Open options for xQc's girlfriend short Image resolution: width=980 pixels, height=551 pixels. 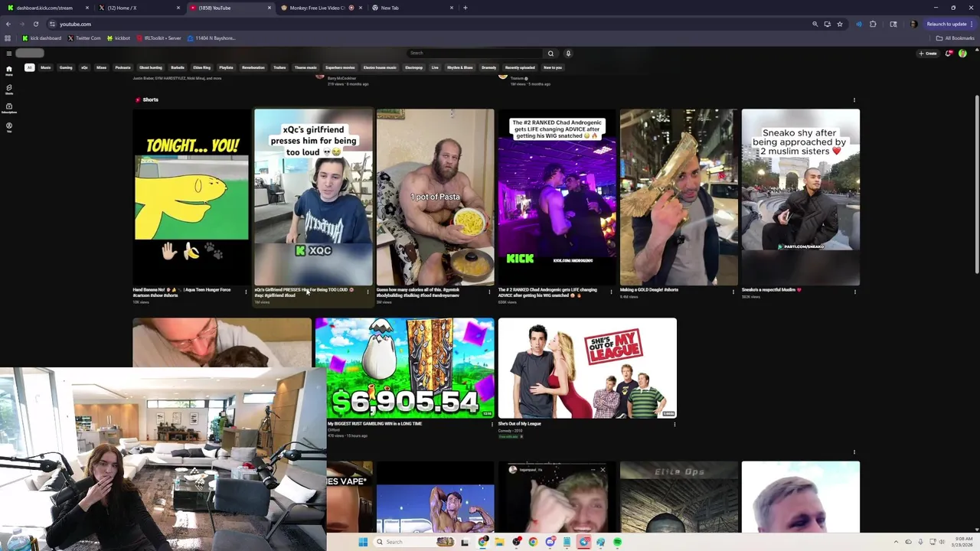point(367,292)
